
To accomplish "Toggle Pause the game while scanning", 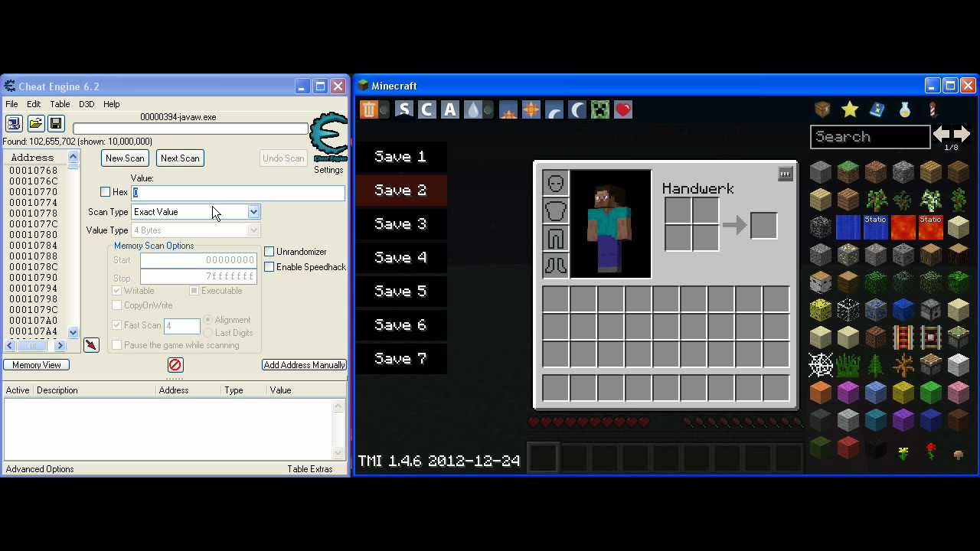I will coord(117,345).
